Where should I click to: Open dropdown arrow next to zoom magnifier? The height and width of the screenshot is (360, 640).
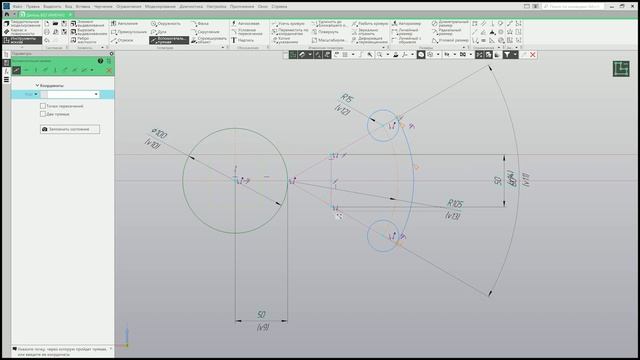pyautogui.click(x=387, y=54)
